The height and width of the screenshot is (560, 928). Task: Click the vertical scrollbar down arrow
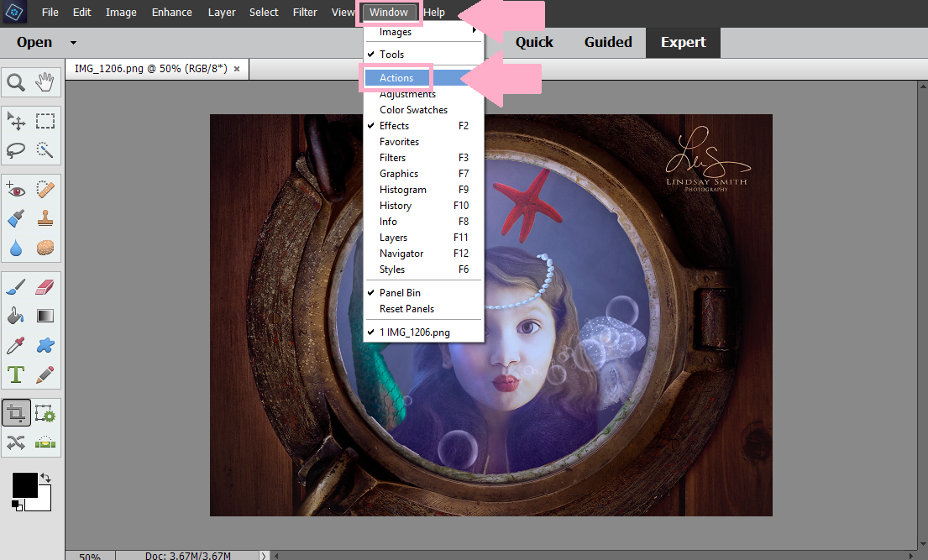pos(922,545)
